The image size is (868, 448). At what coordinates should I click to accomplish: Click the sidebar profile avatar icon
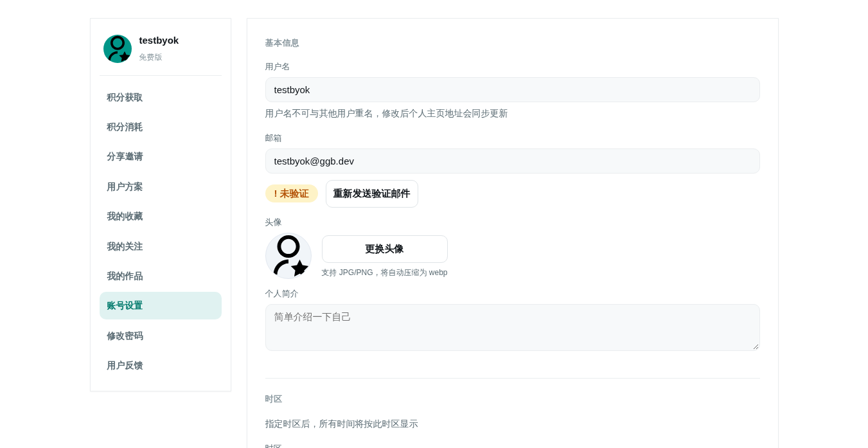click(118, 49)
